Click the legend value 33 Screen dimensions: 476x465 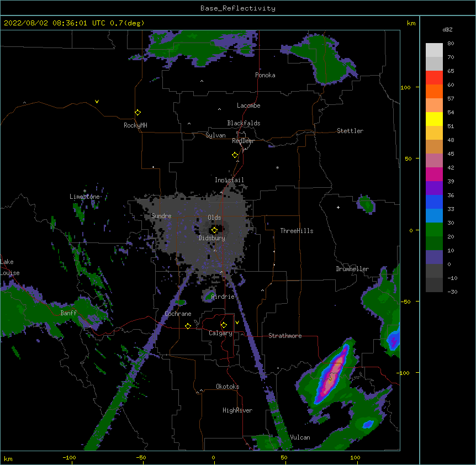(x=451, y=209)
